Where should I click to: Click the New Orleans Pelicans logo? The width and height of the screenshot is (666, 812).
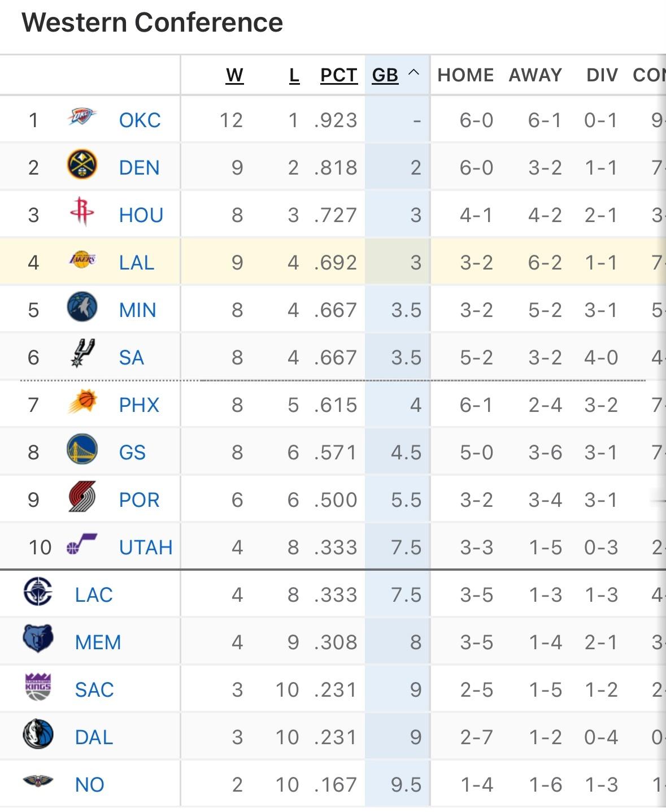38,782
